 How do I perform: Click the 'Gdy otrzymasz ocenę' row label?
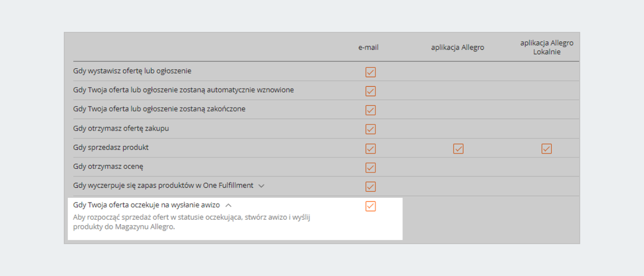tap(108, 166)
